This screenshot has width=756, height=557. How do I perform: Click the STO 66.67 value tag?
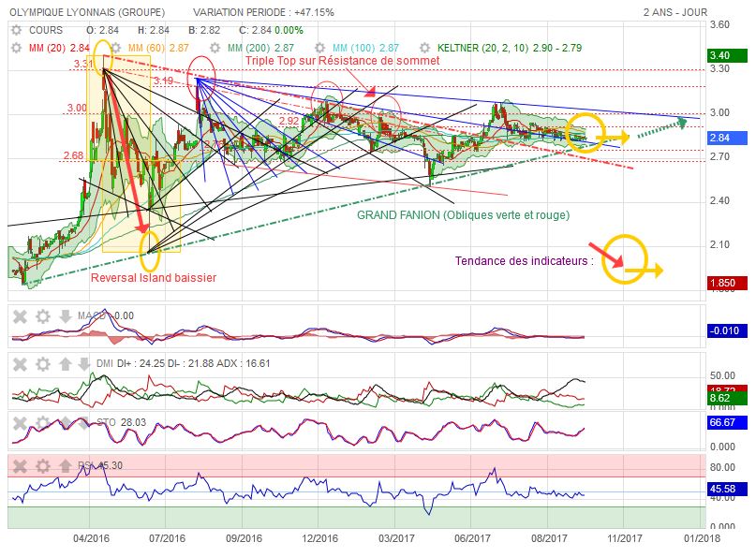[727, 422]
